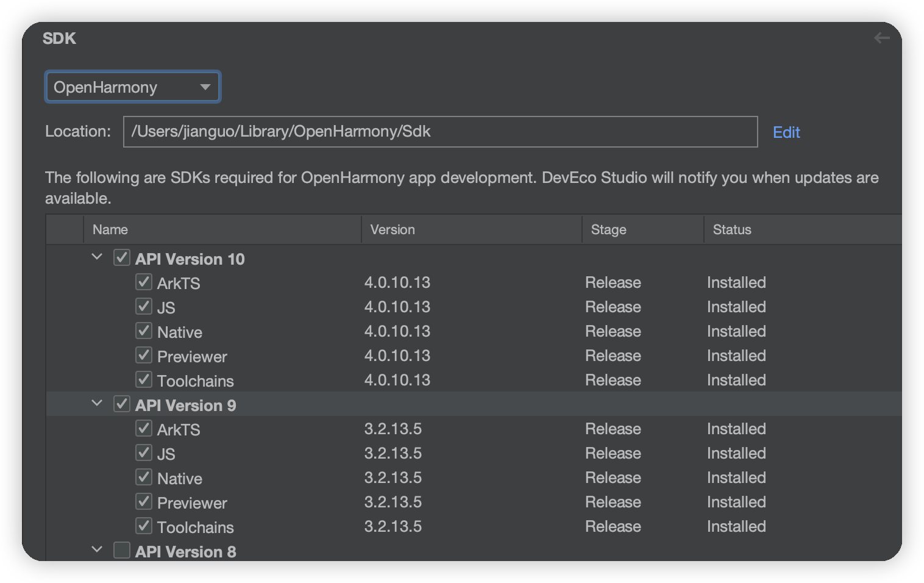924x583 pixels.
Task: Select the API Version 8 row label
Action: click(x=185, y=552)
